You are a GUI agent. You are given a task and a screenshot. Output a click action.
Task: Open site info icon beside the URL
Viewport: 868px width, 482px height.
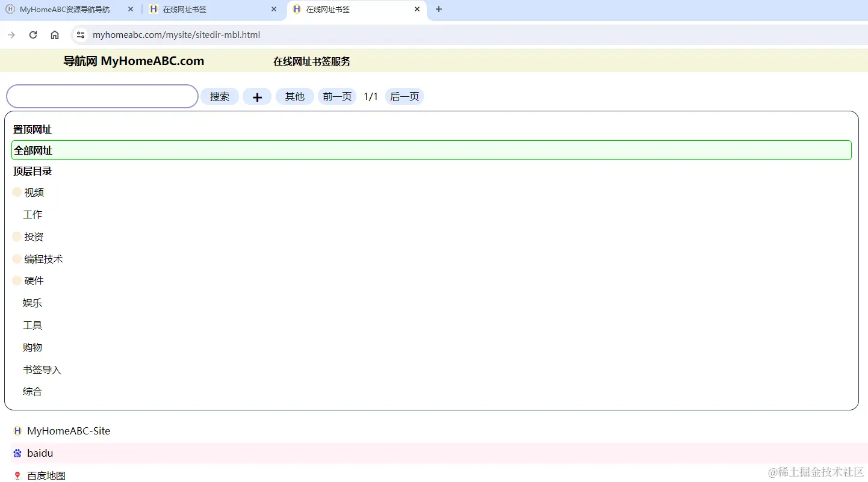point(81,35)
